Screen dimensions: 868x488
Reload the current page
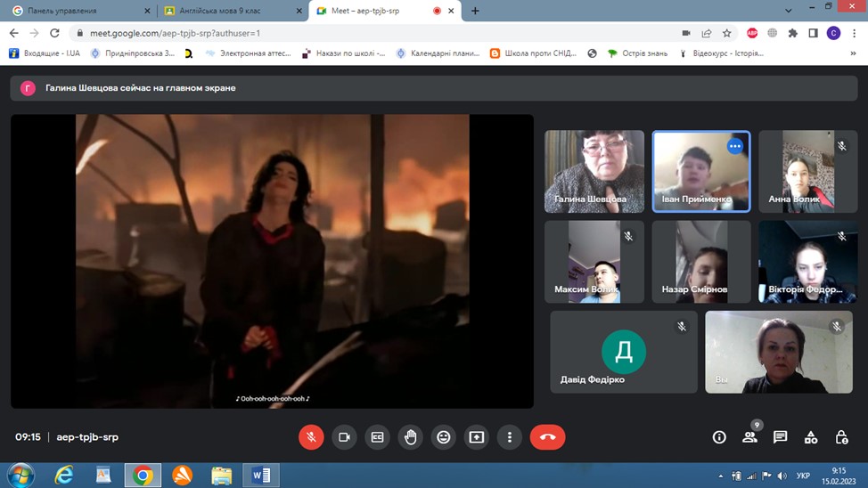[54, 33]
